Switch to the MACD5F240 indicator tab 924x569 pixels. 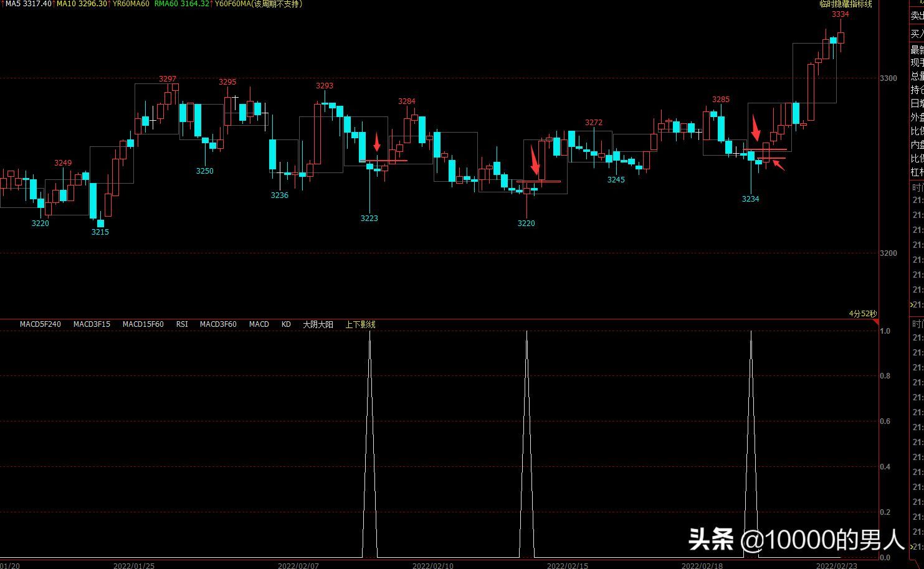point(40,324)
